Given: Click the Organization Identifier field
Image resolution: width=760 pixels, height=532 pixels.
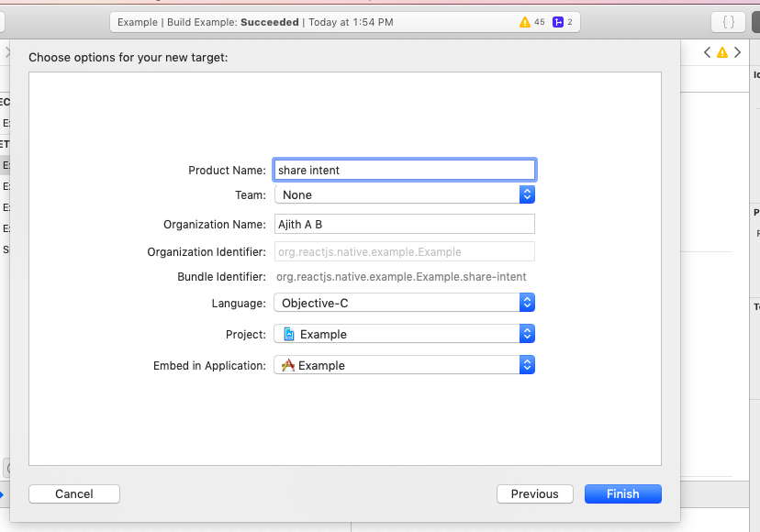Looking at the screenshot, I should coord(404,251).
